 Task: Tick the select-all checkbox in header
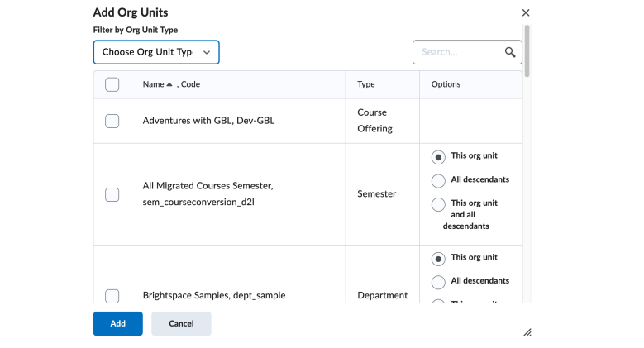coord(112,84)
